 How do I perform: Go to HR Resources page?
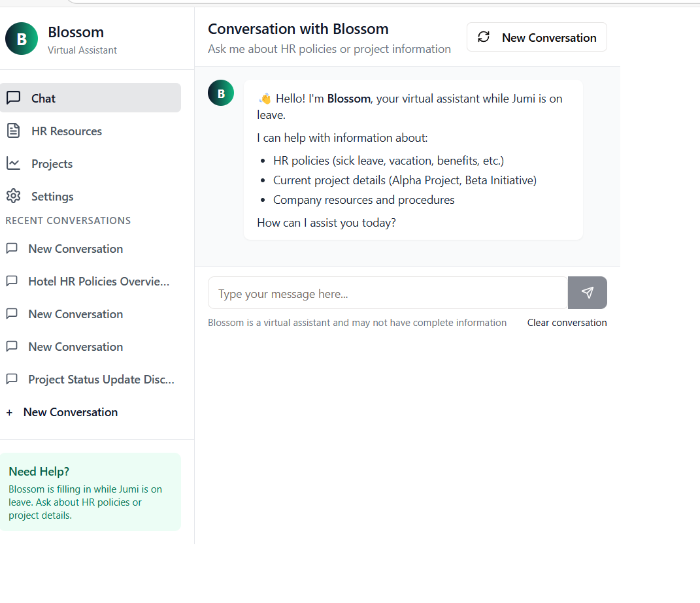coord(67,131)
